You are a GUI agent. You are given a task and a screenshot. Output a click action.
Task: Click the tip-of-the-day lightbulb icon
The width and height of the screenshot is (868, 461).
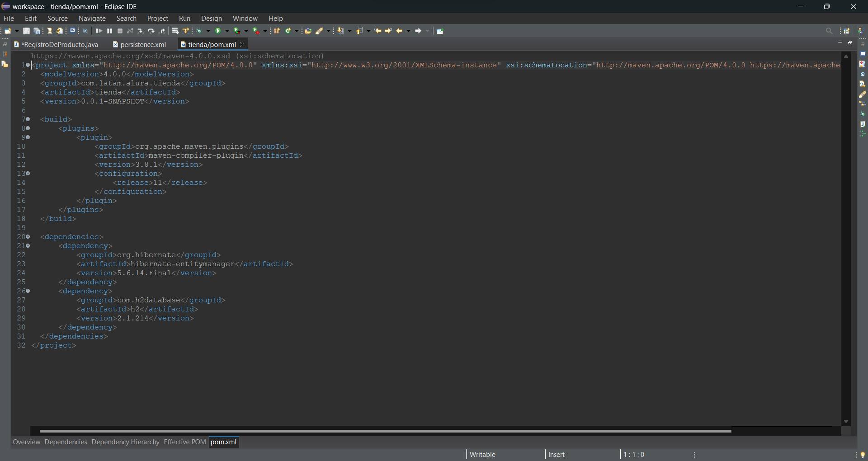(x=863, y=455)
